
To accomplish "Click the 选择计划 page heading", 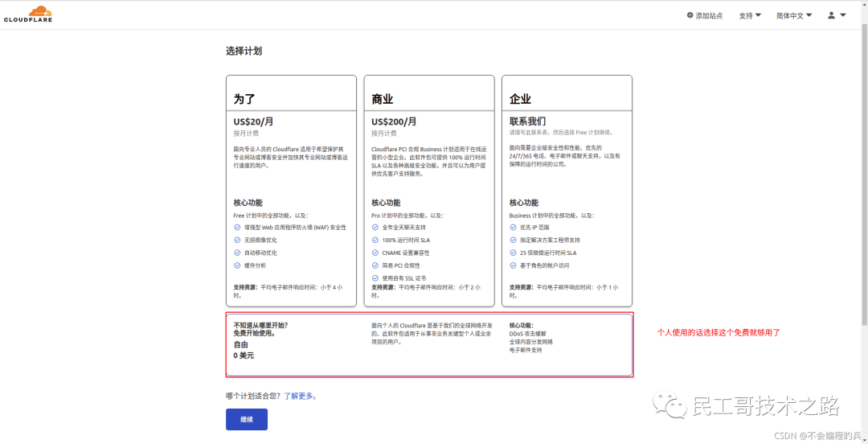I will click(244, 51).
